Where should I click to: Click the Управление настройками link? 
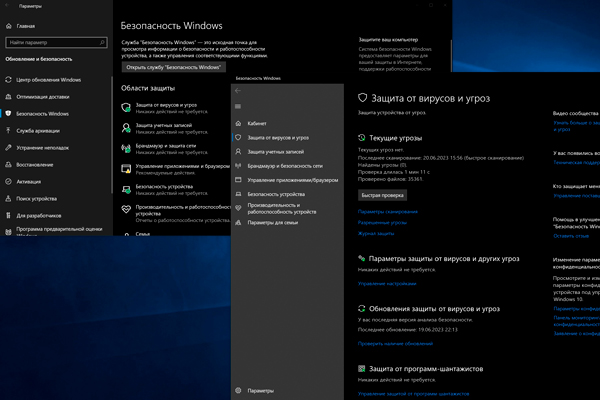click(387, 284)
